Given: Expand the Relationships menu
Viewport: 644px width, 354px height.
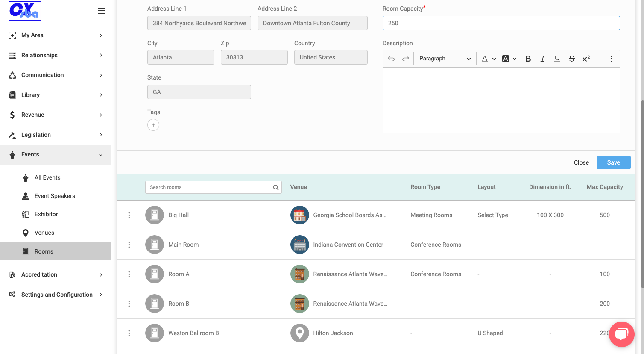Looking at the screenshot, I should click(x=56, y=55).
